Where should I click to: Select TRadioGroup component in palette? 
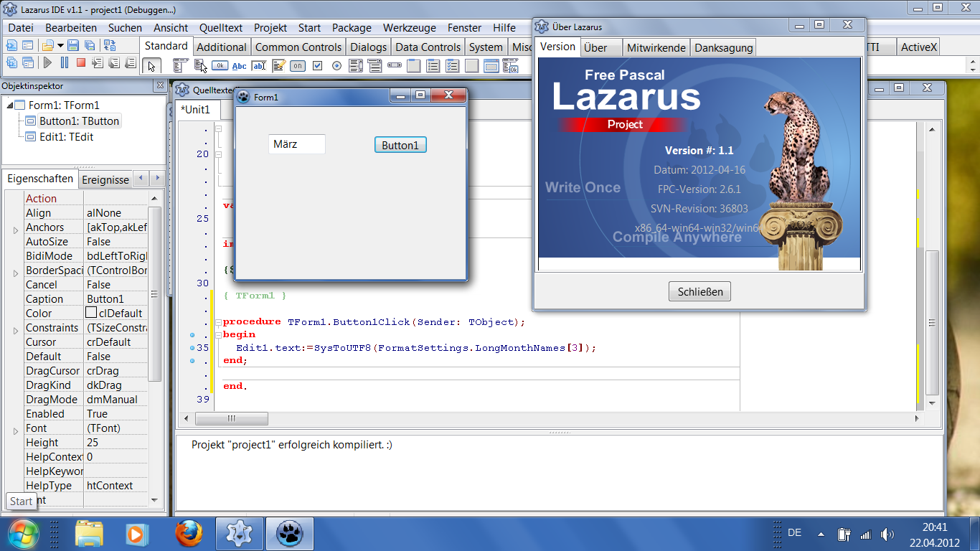click(x=433, y=65)
